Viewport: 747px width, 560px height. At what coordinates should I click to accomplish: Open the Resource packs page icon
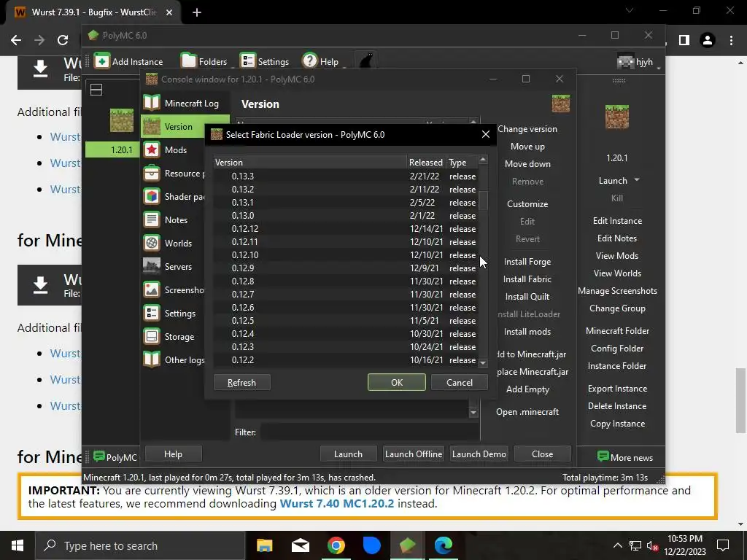[152, 173]
